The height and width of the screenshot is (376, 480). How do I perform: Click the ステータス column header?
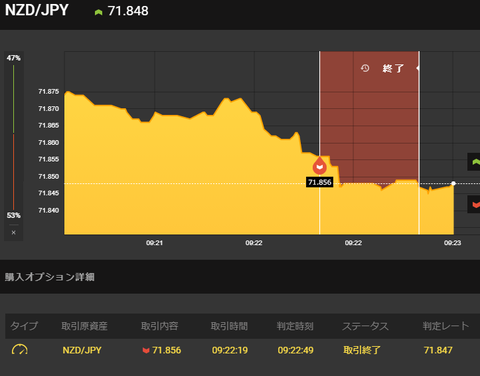[365, 326]
